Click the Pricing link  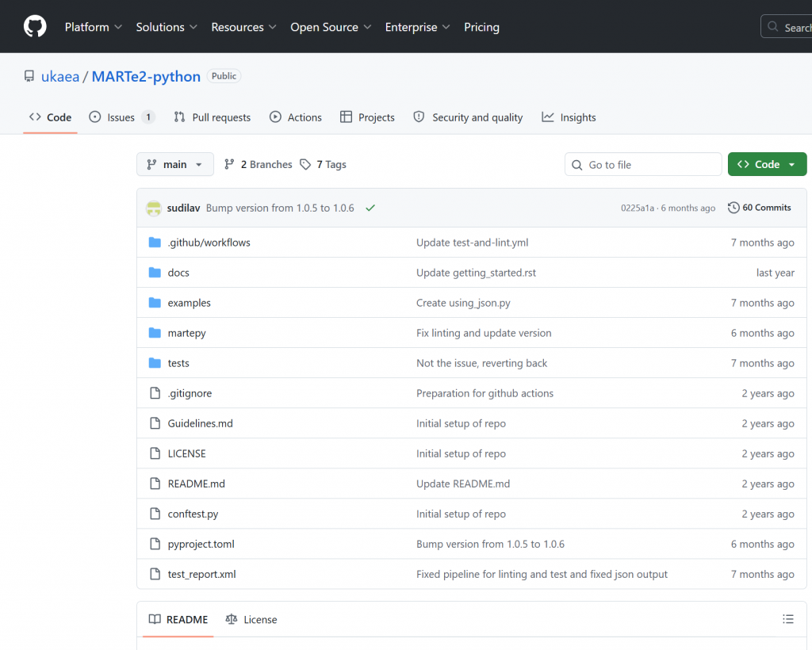coord(481,27)
